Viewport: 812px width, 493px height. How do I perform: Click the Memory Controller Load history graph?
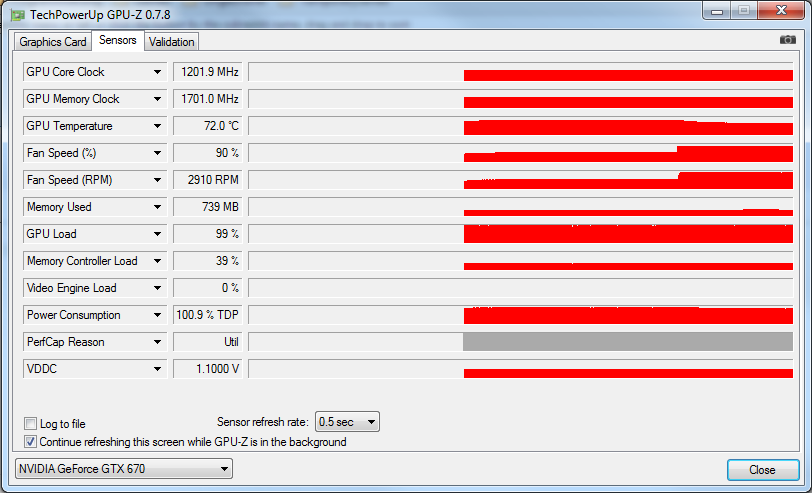coord(521,260)
